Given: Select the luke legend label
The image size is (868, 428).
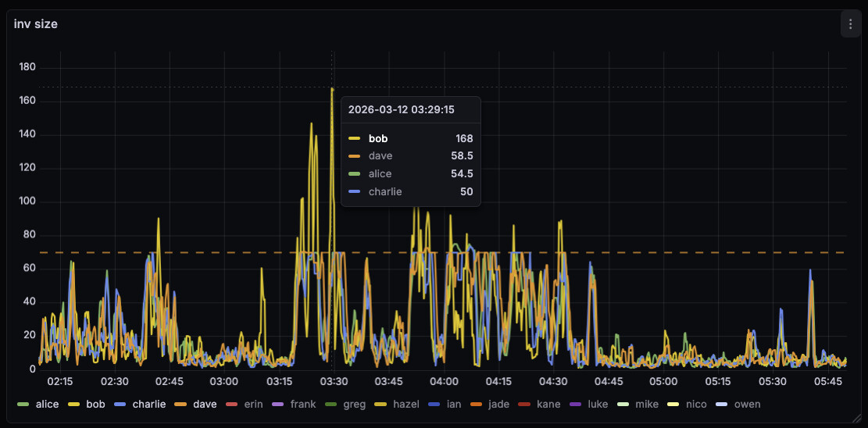Looking at the screenshot, I should [x=598, y=404].
